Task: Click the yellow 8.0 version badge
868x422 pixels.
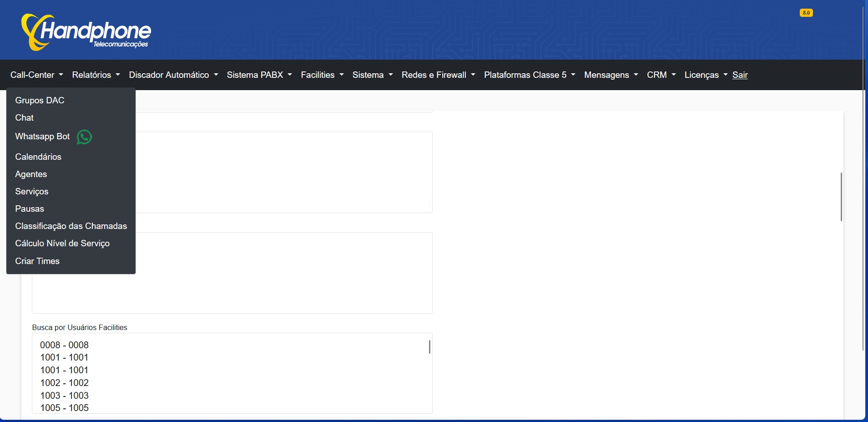Action: [806, 13]
